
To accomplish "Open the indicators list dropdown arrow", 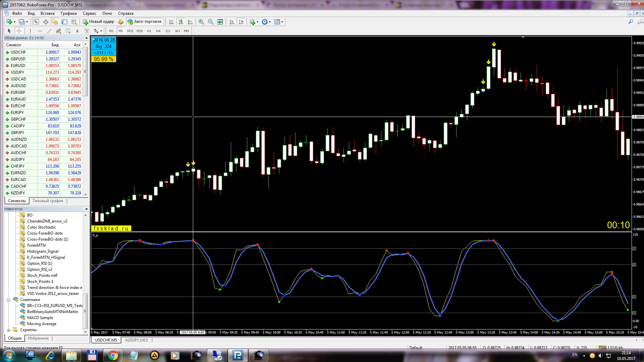I will pos(257,22).
